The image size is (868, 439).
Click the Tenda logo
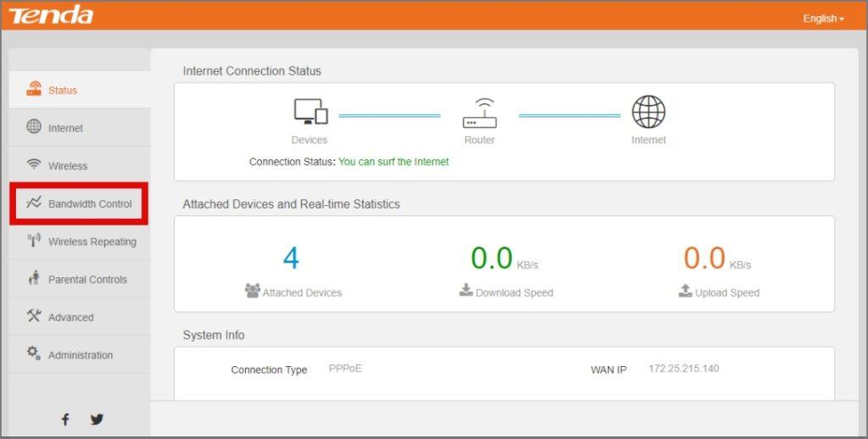pos(50,15)
